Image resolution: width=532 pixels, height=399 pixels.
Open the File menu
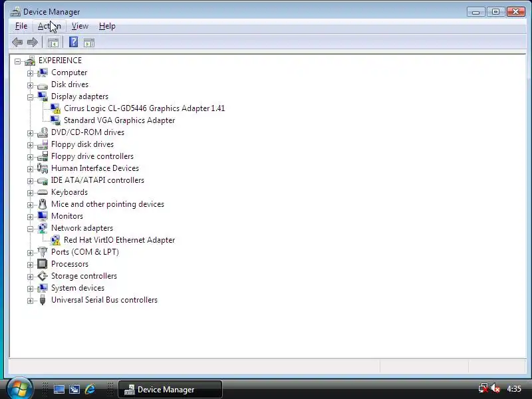[x=21, y=26]
